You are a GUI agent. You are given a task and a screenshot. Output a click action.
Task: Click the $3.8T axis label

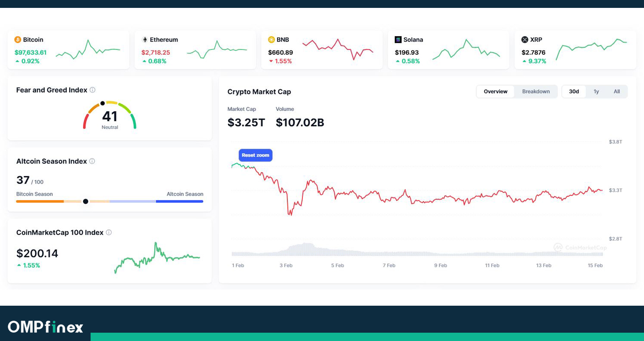point(615,142)
